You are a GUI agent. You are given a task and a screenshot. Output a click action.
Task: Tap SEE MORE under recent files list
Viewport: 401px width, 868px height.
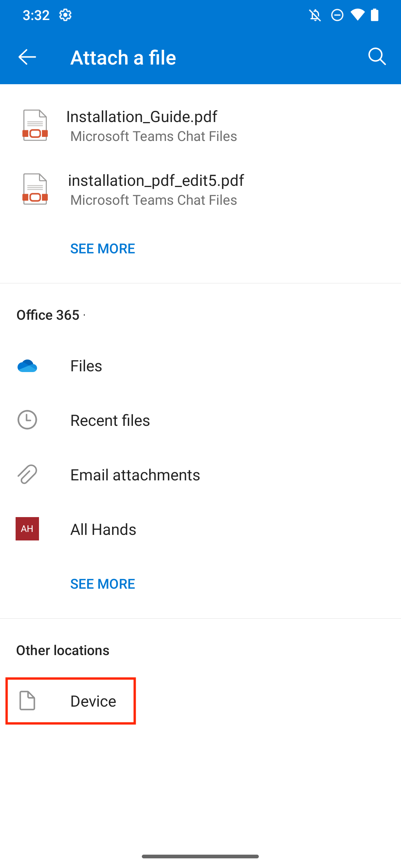(x=103, y=249)
